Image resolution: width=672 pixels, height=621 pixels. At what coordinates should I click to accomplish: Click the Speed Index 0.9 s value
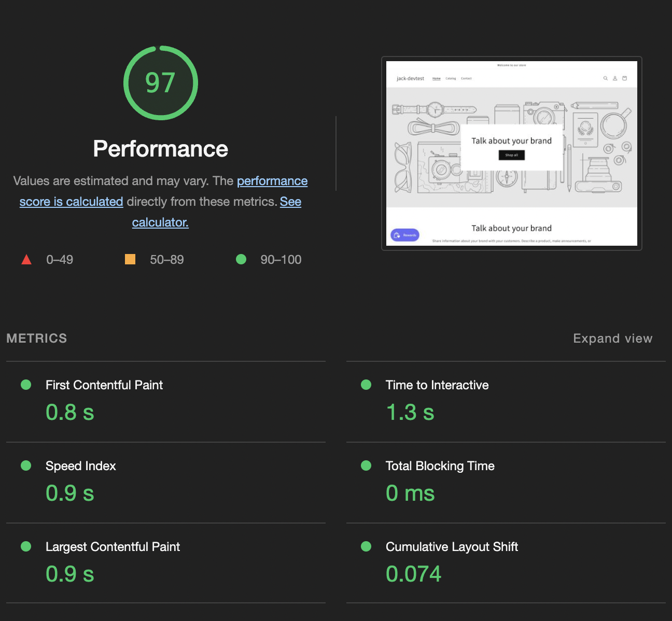[70, 493]
